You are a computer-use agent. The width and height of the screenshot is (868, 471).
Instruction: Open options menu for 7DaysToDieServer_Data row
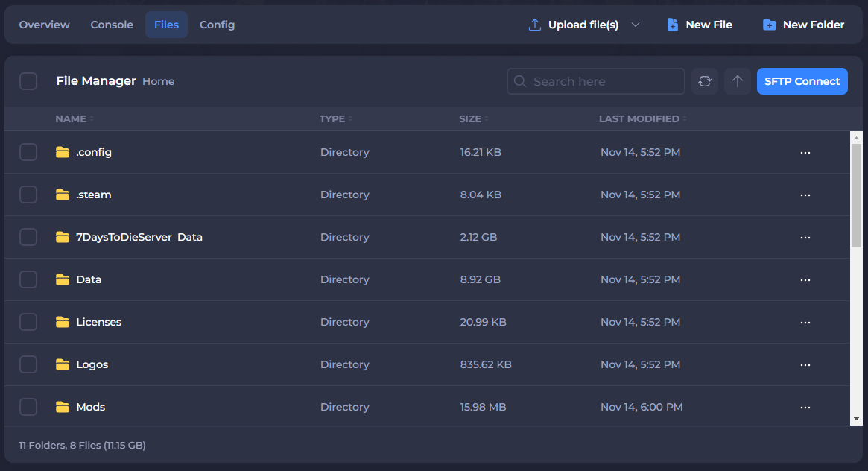[x=805, y=237]
